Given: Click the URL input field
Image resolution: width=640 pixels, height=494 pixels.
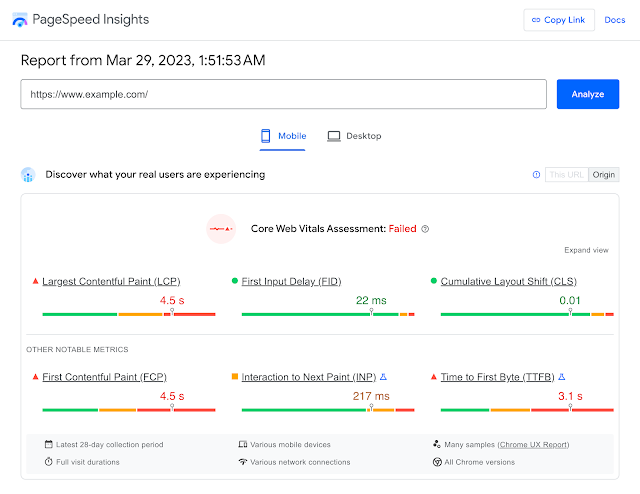Looking at the screenshot, I should click(x=283, y=94).
